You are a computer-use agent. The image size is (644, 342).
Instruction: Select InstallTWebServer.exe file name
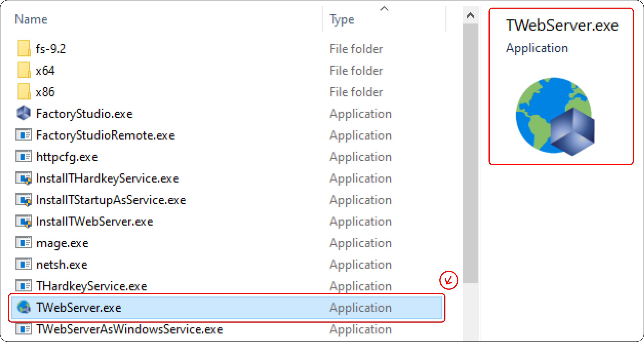pos(95,222)
